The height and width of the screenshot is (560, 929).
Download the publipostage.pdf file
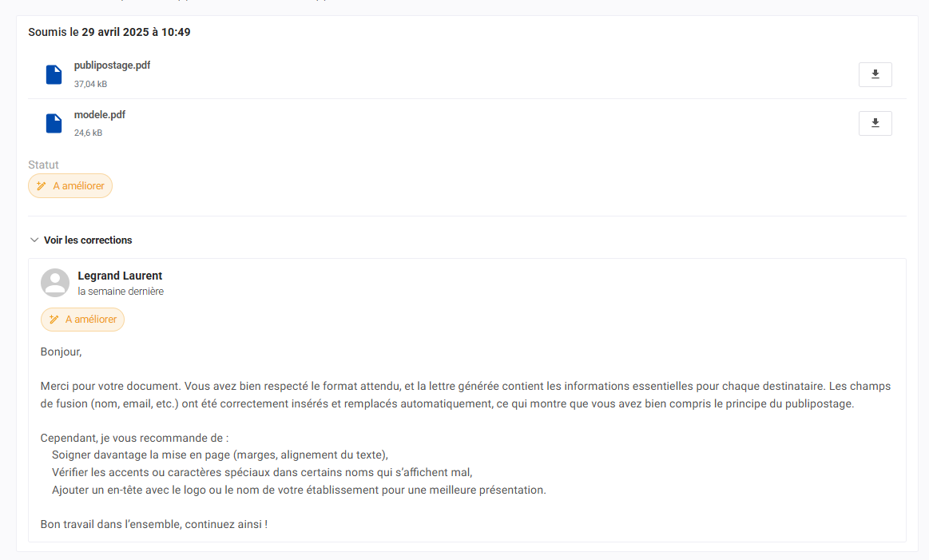point(875,74)
